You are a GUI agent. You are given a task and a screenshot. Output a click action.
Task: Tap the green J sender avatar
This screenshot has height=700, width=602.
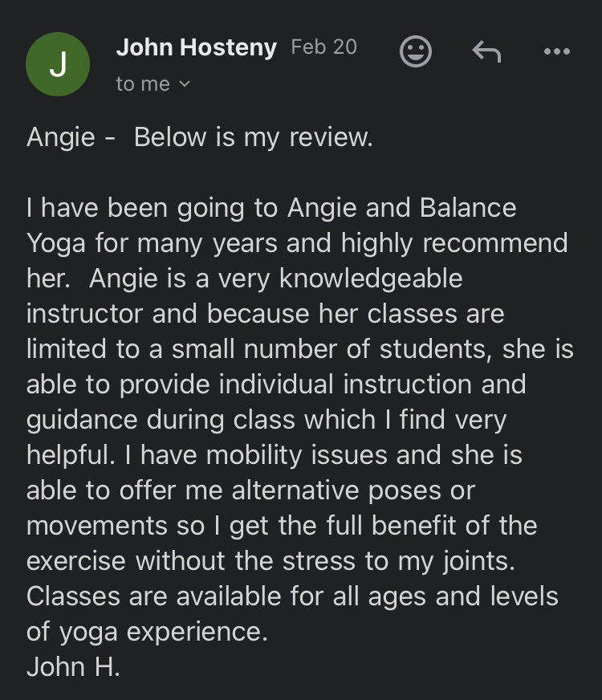[x=58, y=65]
